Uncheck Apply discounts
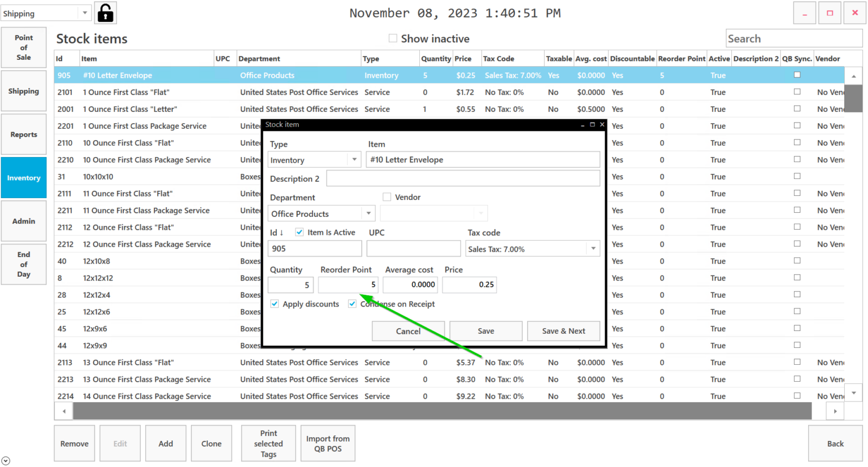This screenshot has width=868, height=467. 275,304
